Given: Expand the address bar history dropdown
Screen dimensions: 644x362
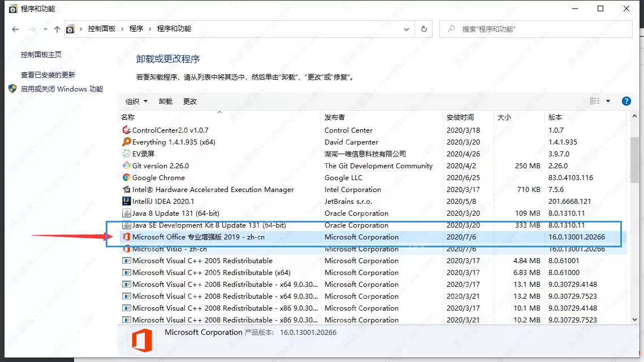Looking at the screenshot, I should [x=406, y=29].
